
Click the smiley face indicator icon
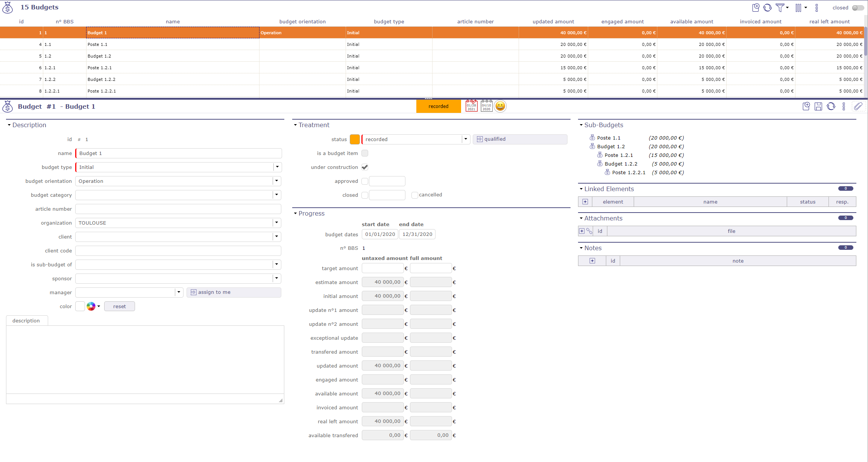500,106
